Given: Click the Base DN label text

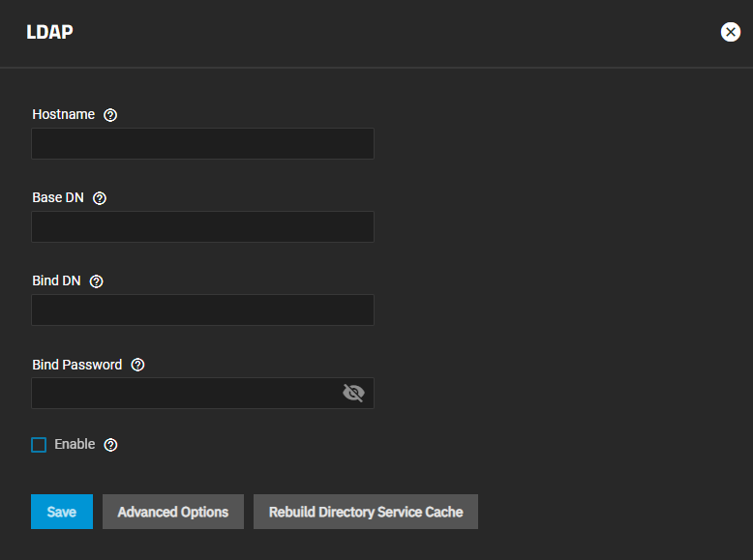Looking at the screenshot, I should [x=58, y=197].
